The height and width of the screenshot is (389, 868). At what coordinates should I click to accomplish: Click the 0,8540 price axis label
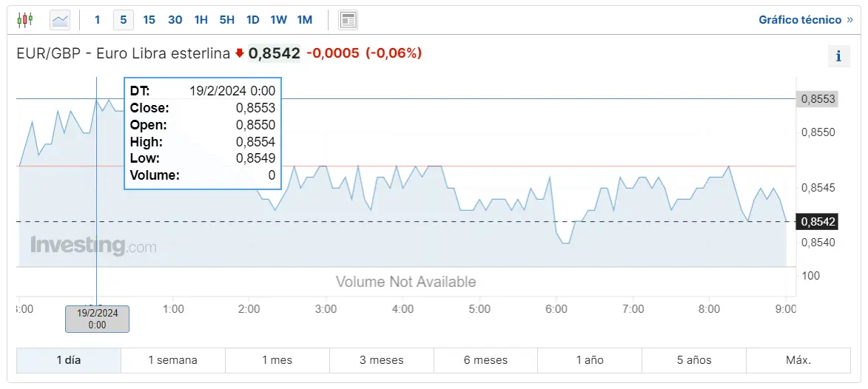pyautogui.click(x=817, y=243)
